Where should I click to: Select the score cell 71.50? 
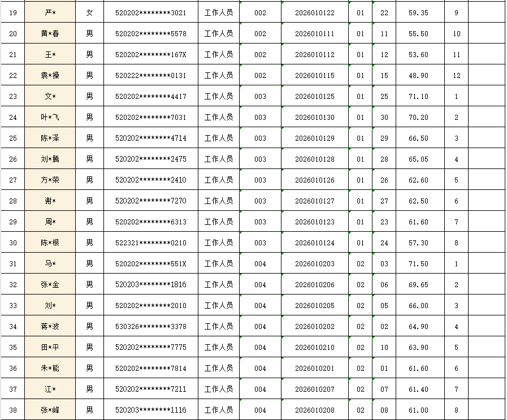(x=418, y=263)
